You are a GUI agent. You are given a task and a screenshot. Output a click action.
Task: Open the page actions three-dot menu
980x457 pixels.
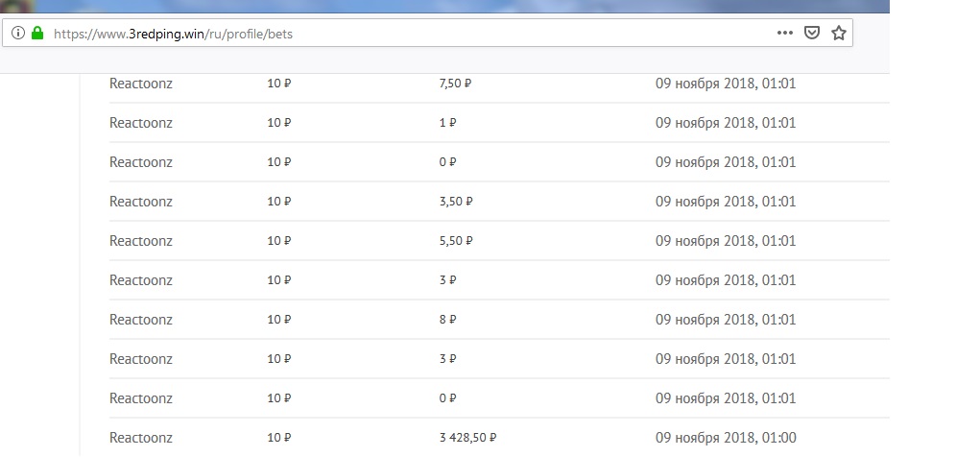point(784,33)
